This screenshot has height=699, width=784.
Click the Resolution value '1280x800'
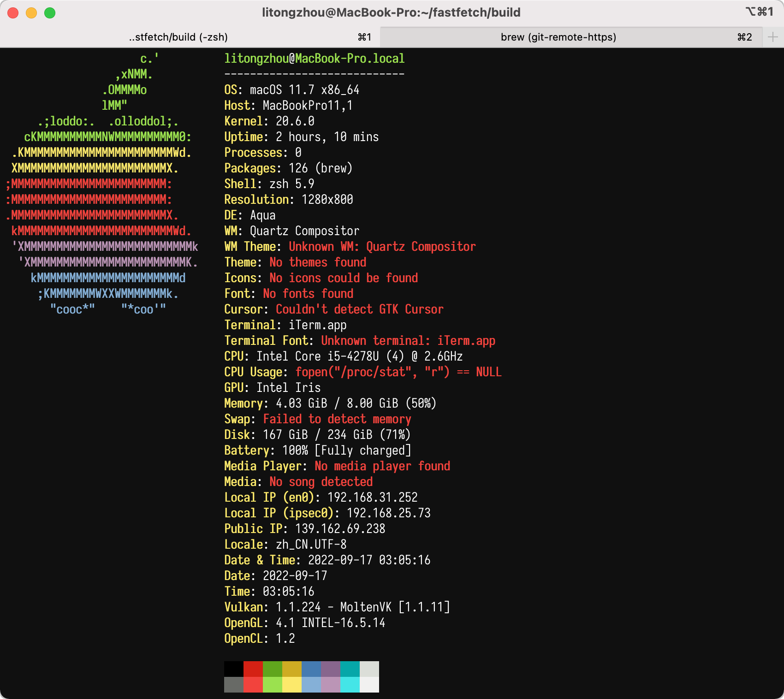tap(327, 200)
